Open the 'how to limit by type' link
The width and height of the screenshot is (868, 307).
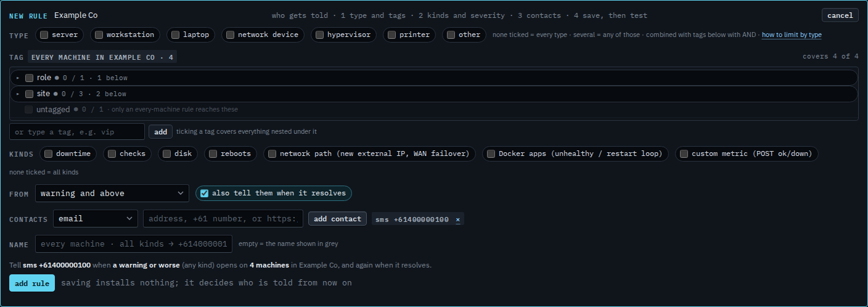click(x=792, y=35)
